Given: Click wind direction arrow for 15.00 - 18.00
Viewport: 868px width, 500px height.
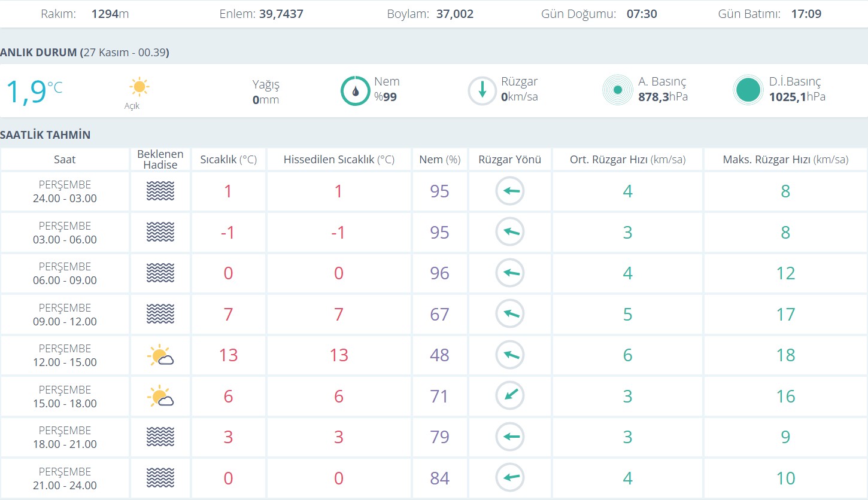Looking at the screenshot, I should point(510,396).
